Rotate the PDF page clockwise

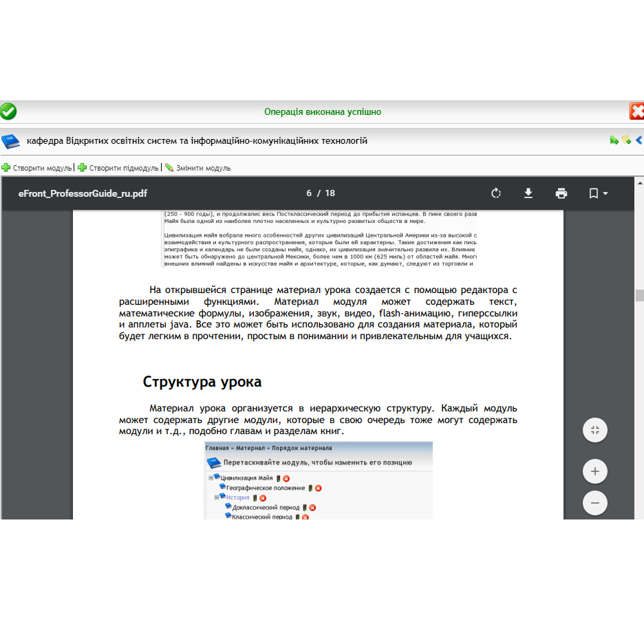click(496, 193)
